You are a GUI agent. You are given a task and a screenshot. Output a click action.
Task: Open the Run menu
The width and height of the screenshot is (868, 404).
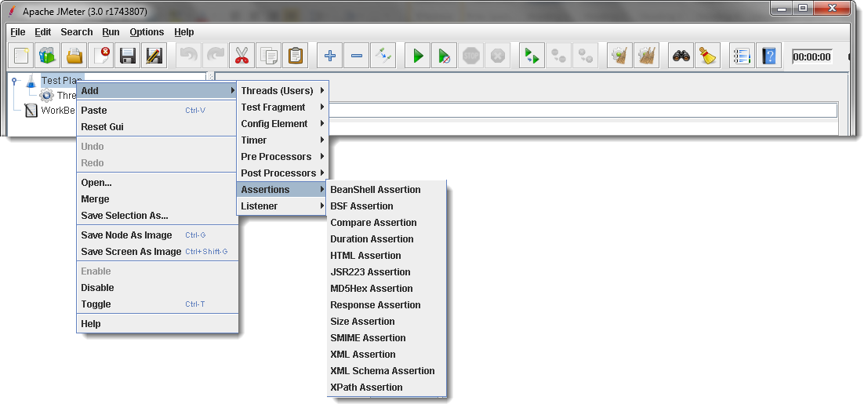click(x=111, y=32)
